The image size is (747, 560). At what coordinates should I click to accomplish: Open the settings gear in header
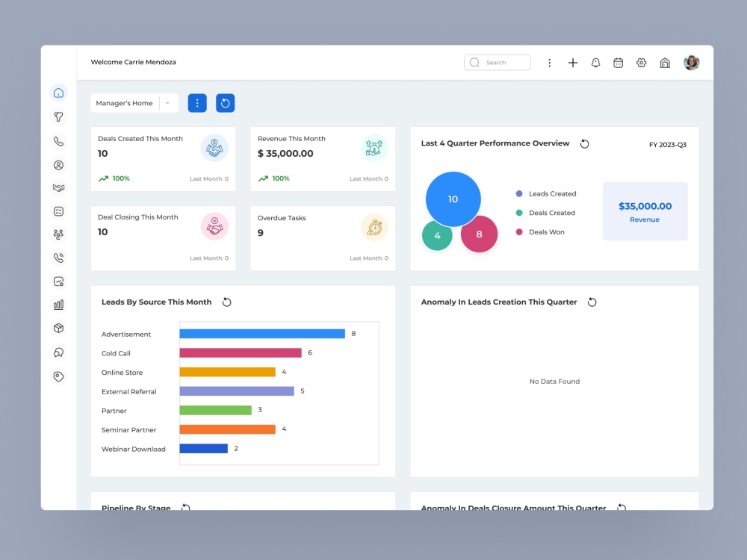641,63
